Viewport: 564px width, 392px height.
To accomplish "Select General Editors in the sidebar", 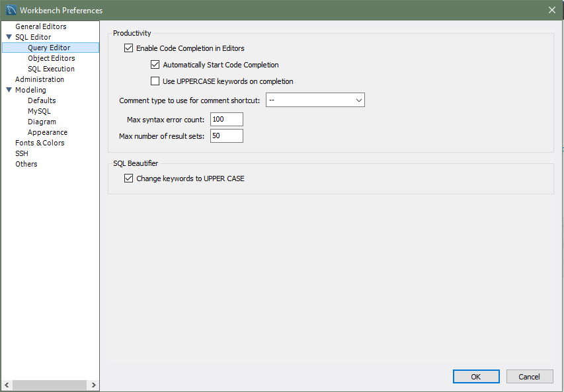I will (x=40, y=26).
